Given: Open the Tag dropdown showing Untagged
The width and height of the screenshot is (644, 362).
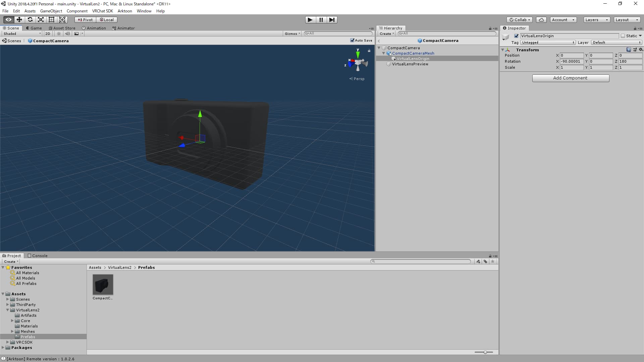Looking at the screenshot, I should (x=548, y=43).
